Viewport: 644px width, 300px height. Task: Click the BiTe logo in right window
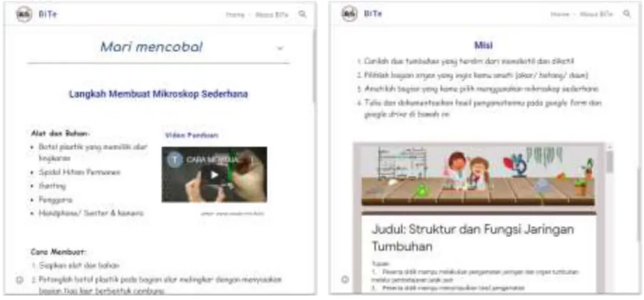[349, 14]
